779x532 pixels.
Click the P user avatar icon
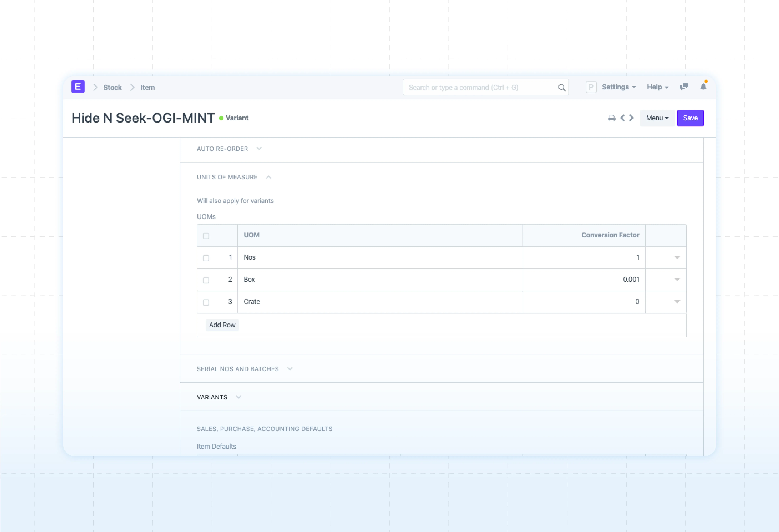pyautogui.click(x=591, y=87)
